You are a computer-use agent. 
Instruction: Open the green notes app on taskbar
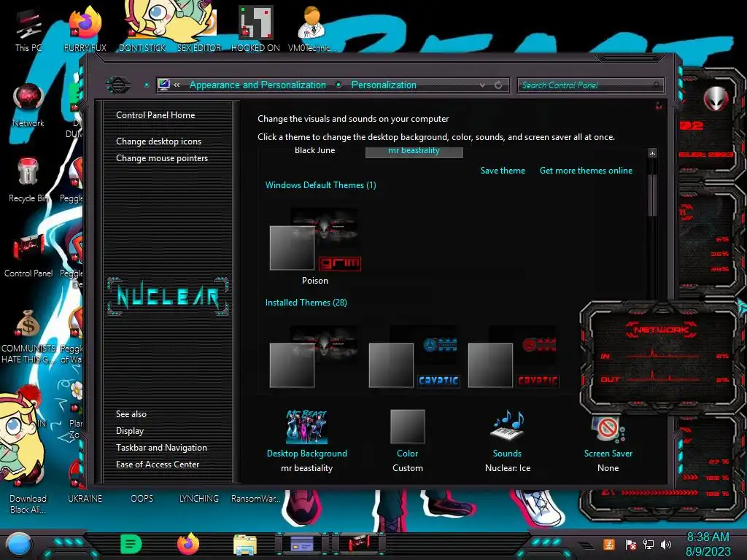131,544
